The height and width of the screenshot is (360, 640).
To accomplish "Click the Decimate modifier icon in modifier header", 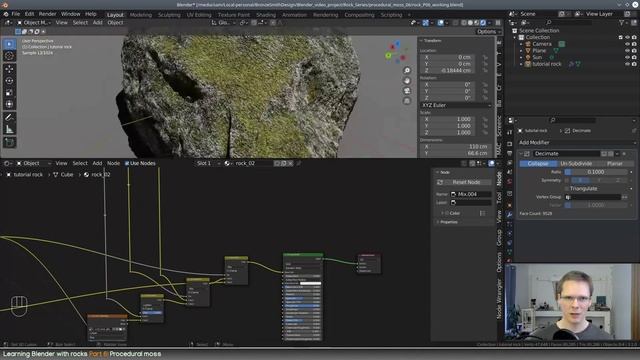I will click(527, 154).
